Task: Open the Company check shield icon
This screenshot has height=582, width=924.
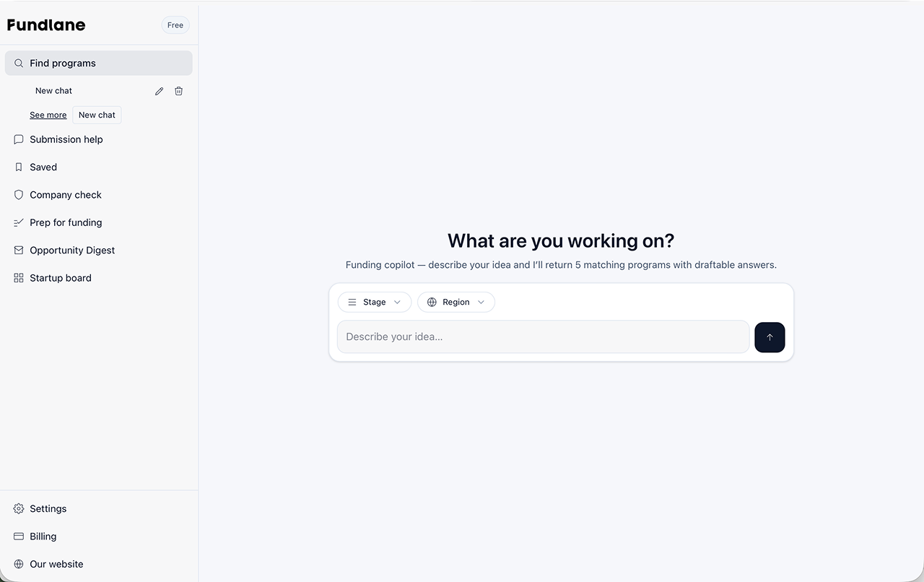Action: 18,194
